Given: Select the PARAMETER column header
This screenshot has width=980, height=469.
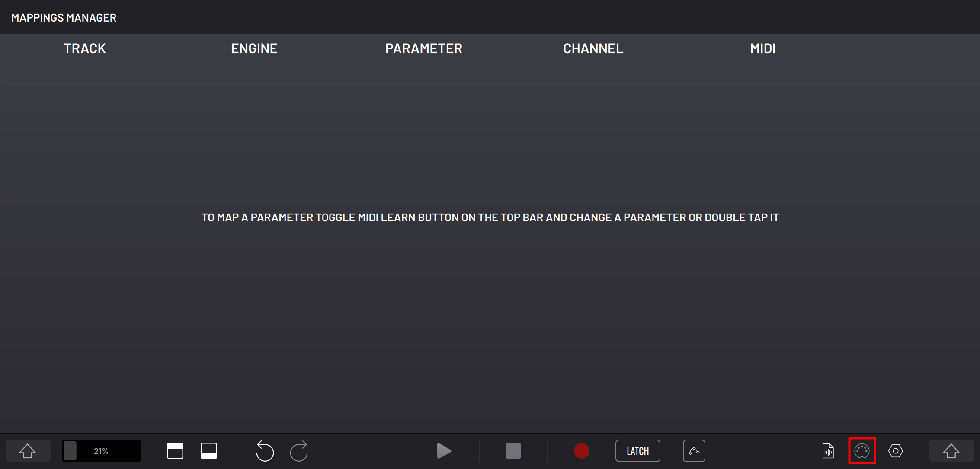Looking at the screenshot, I should click(424, 48).
